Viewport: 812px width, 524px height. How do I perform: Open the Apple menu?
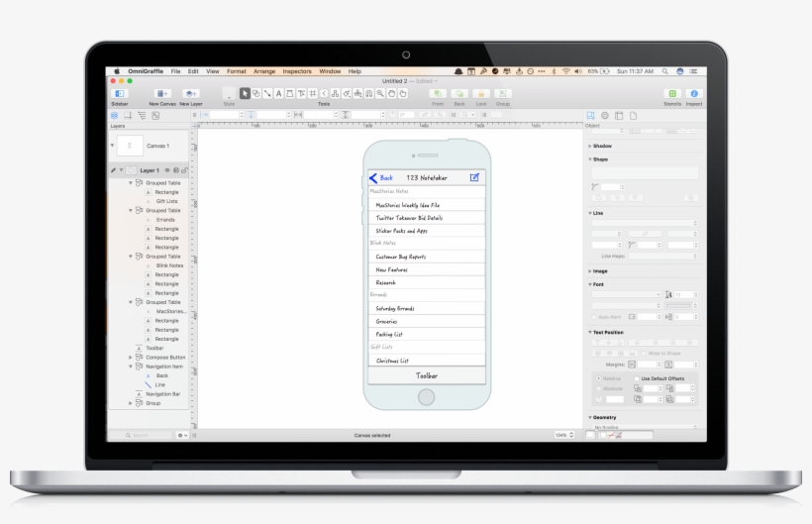click(117, 71)
